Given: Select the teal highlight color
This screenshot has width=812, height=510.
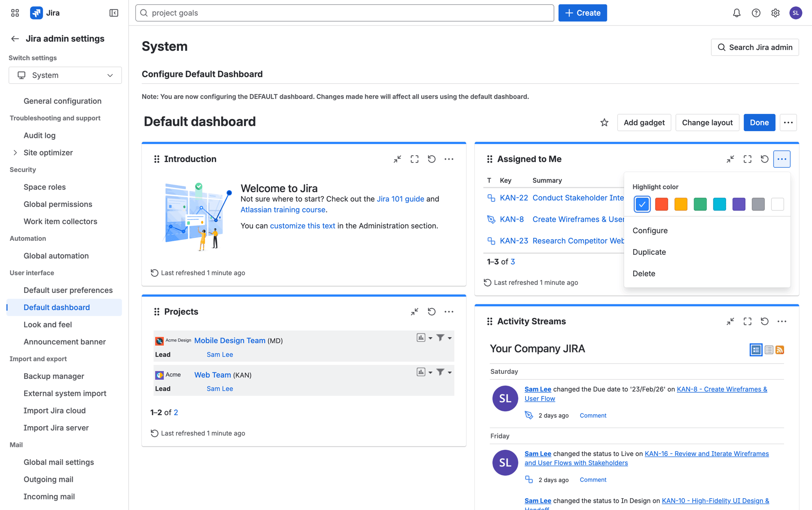Looking at the screenshot, I should (719, 204).
